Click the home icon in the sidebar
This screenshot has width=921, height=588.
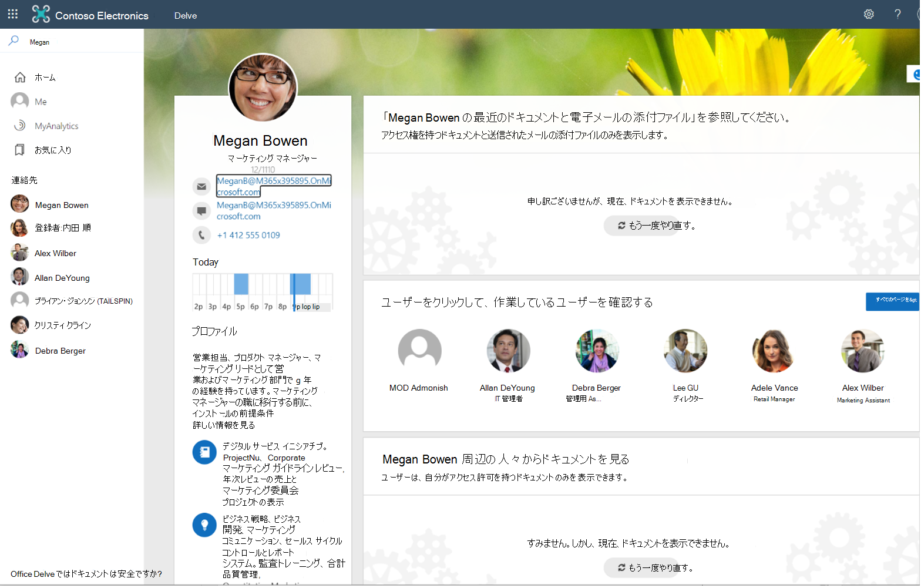pos(20,78)
